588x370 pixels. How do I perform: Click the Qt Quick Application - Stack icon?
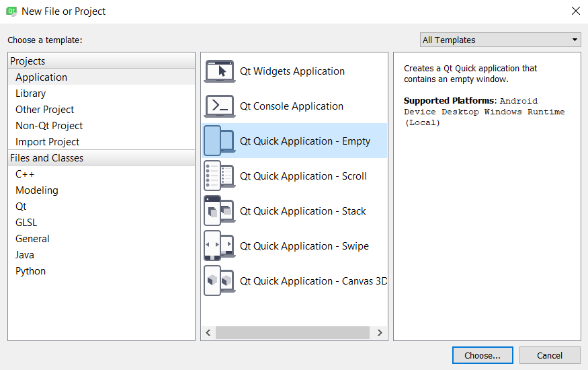coord(220,211)
